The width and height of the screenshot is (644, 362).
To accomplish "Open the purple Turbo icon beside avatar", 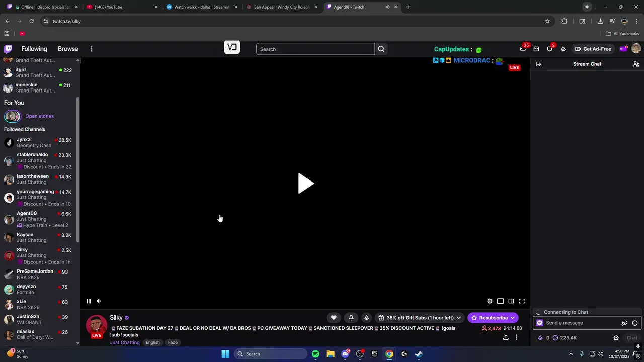I will (623, 49).
